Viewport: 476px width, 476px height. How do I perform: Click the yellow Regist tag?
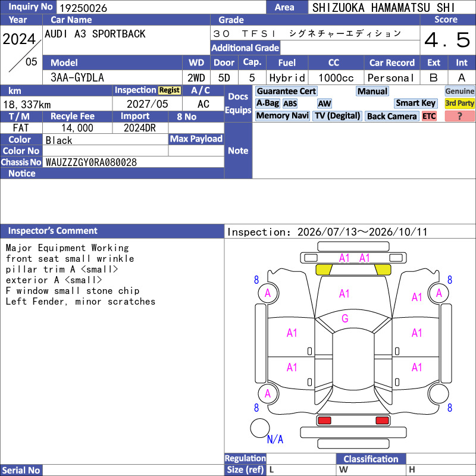click(x=170, y=90)
